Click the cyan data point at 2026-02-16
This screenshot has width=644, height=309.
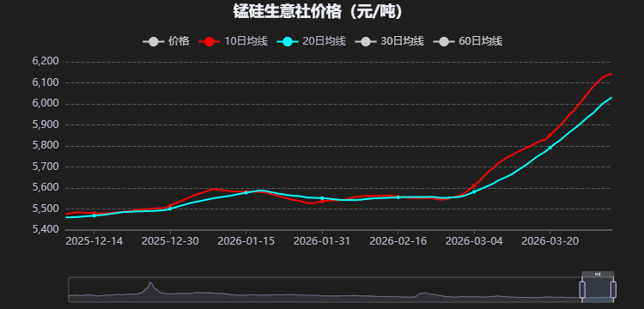[398, 197]
